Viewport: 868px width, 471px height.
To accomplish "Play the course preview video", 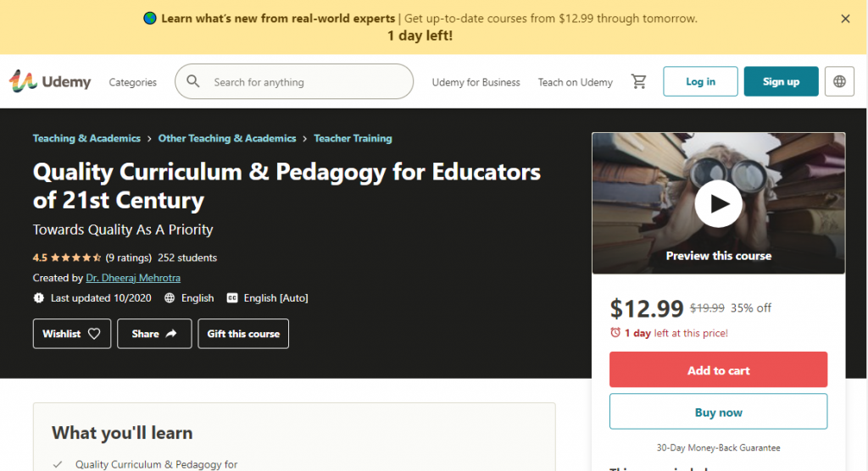I will (x=718, y=203).
